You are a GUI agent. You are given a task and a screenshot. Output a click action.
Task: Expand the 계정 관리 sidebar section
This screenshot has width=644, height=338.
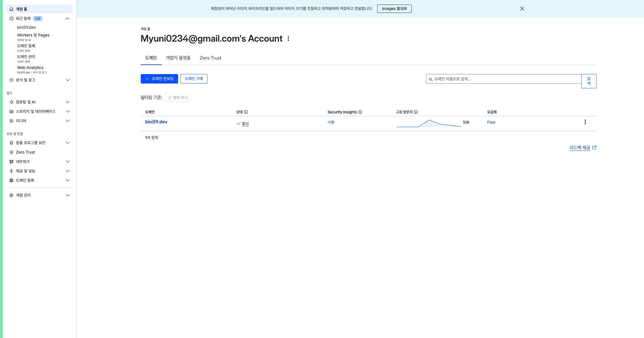68,195
